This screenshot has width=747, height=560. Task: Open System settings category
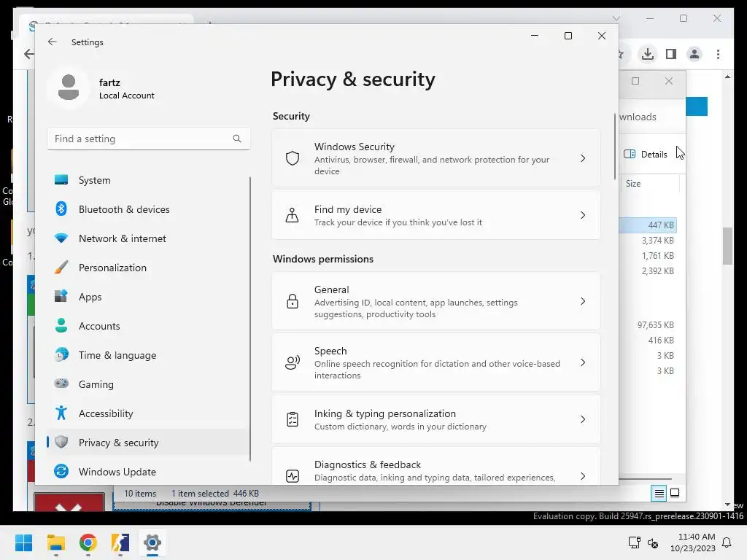148,180
